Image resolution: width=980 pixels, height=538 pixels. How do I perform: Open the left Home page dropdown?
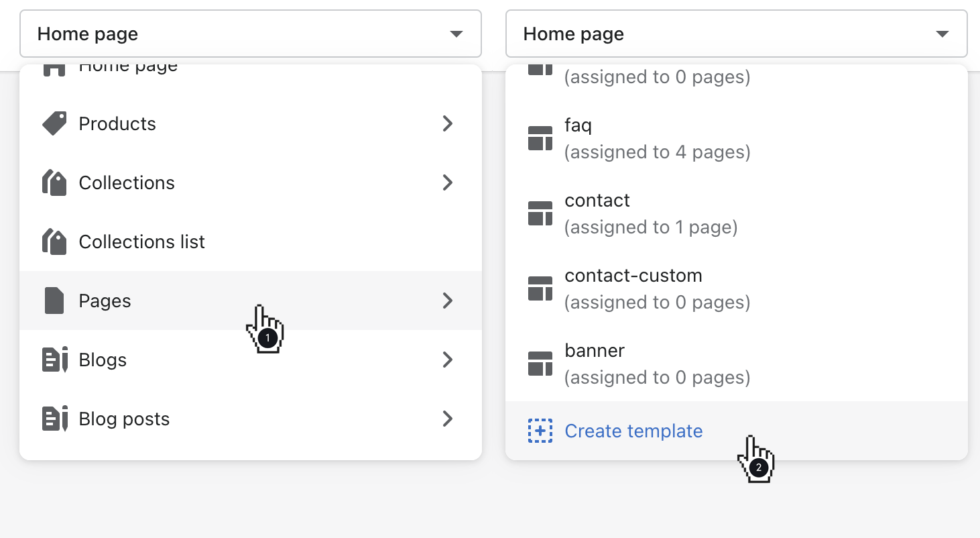point(250,34)
